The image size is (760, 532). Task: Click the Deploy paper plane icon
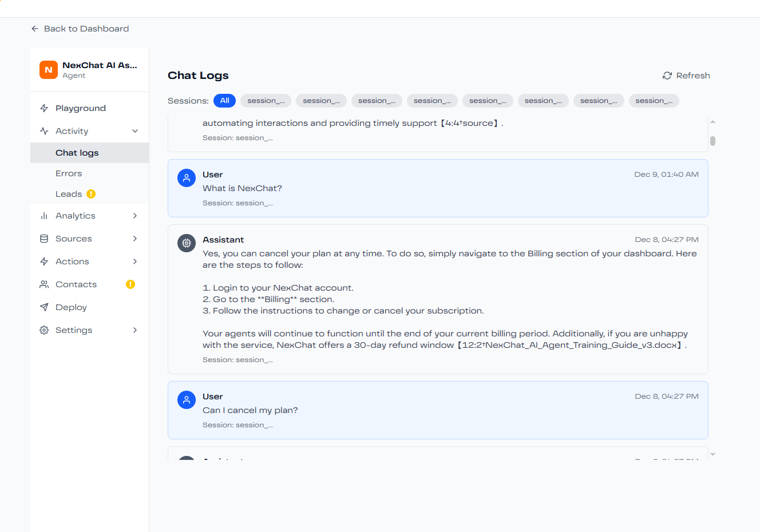click(x=44, y=307)
